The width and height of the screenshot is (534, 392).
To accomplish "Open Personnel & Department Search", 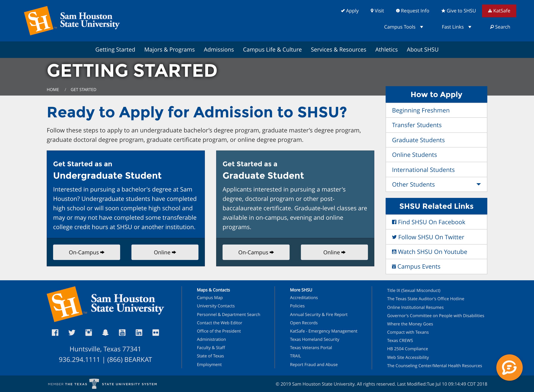I will pyautogui.click(x=229, y=314).
